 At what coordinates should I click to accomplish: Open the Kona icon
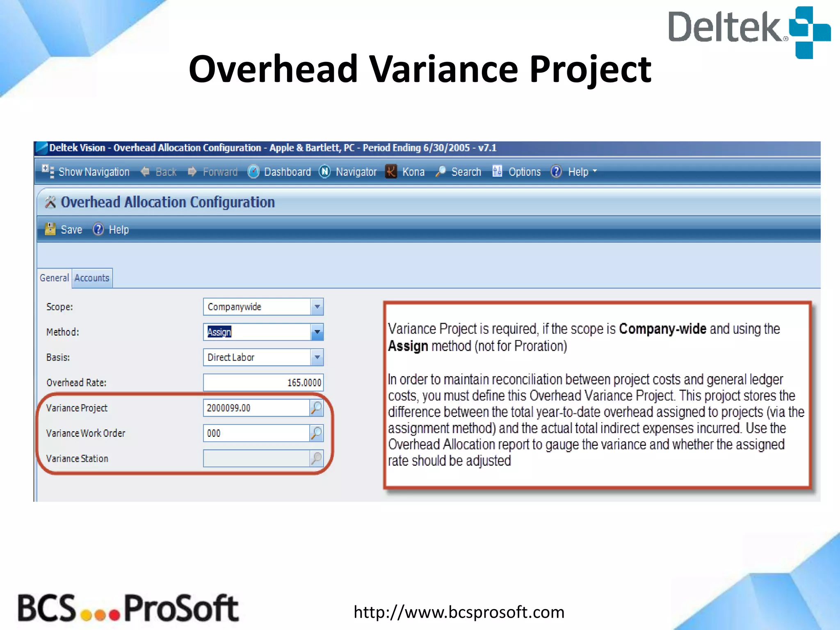pos(391,171)
